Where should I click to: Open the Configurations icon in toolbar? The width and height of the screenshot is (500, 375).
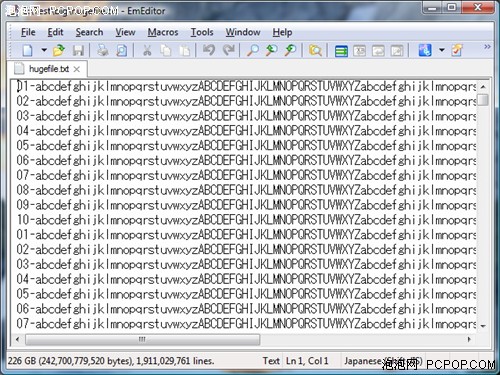425,51
